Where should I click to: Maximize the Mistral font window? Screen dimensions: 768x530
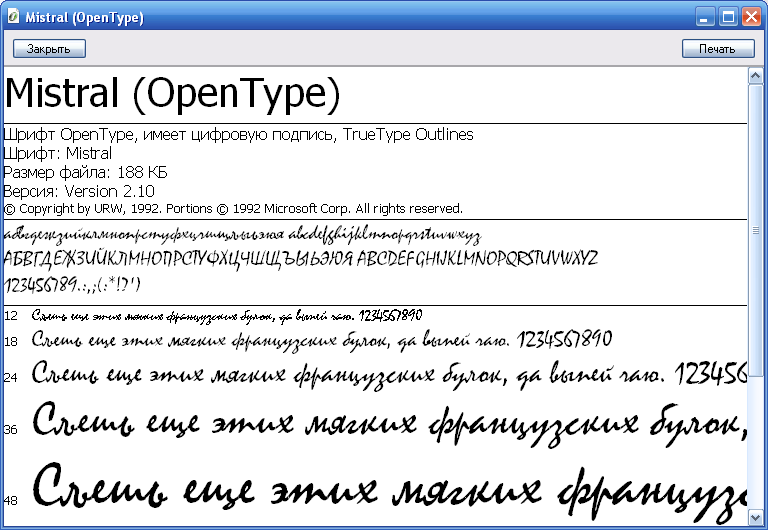728,17
